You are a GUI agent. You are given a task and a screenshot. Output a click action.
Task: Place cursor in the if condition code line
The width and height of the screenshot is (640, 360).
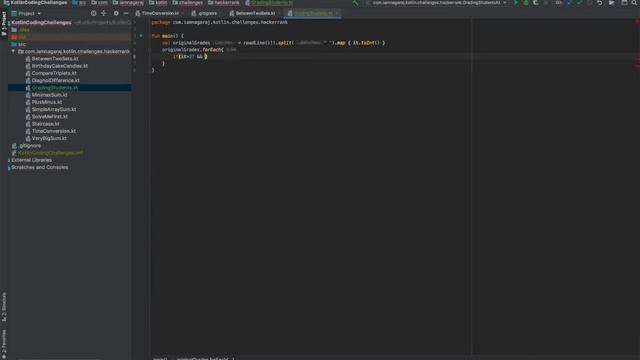190,57
